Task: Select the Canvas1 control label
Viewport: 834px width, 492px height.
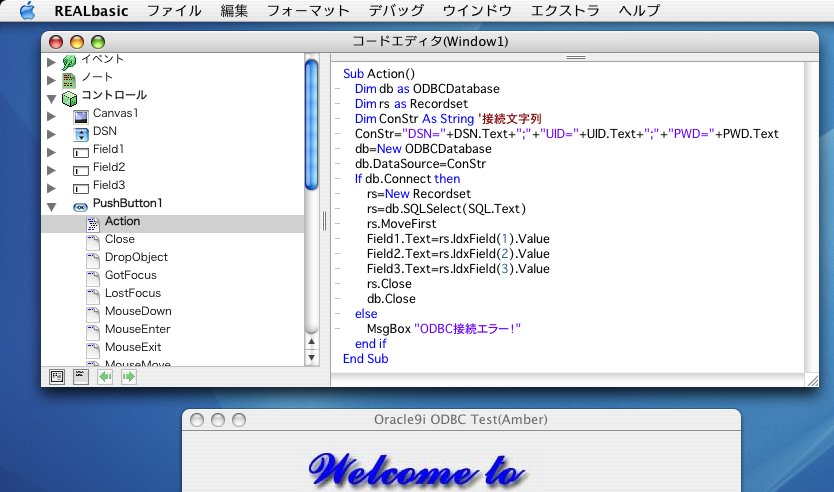Action: point(115,113)
